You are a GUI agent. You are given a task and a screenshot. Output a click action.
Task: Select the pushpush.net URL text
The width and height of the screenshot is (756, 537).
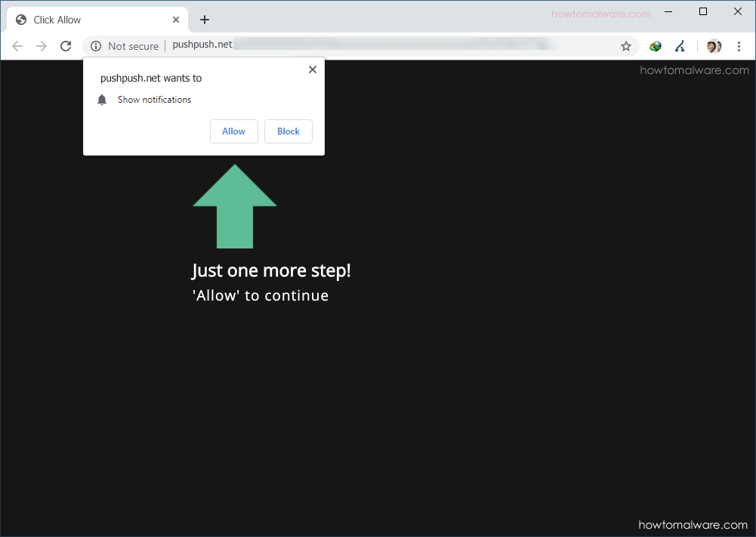(x=202, y=45)
